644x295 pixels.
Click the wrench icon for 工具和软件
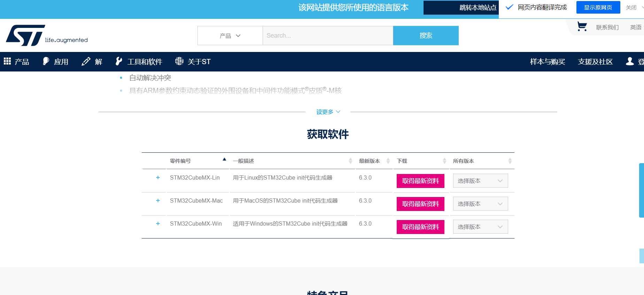[x=119, y=61]
